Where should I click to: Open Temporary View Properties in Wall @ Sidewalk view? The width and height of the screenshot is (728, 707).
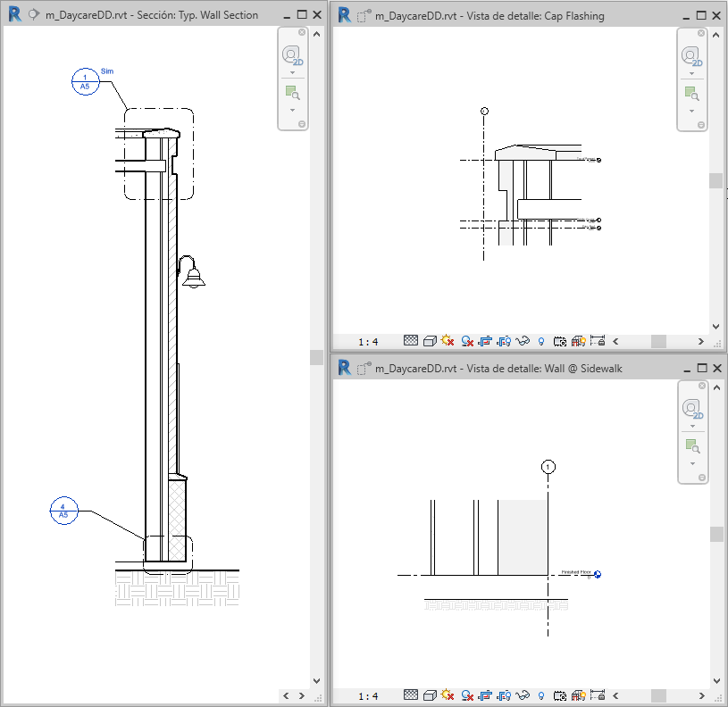click(560, 695)
